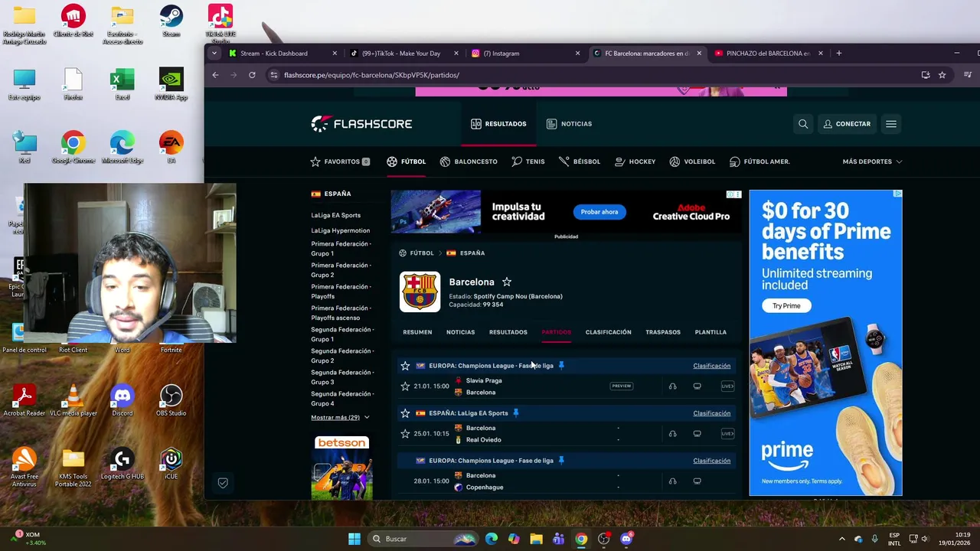Click LaLiga Hypermotion in the sidebar

(x=340, y=231)
